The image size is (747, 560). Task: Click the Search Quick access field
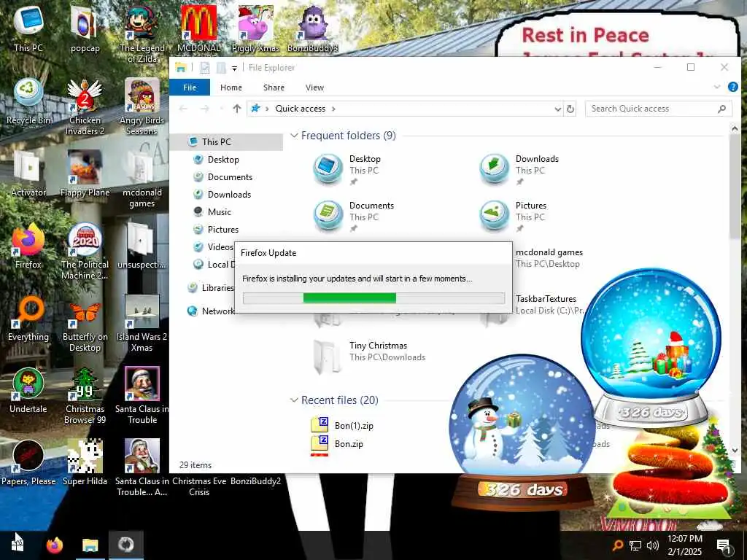coord(659,109)
